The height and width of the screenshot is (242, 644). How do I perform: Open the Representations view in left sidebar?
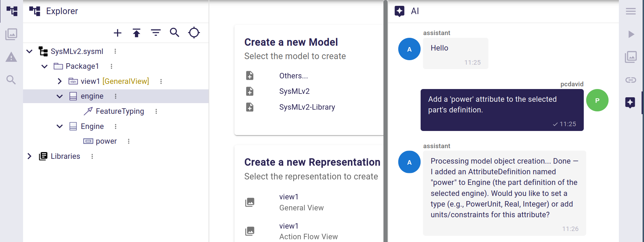[11, 34]
